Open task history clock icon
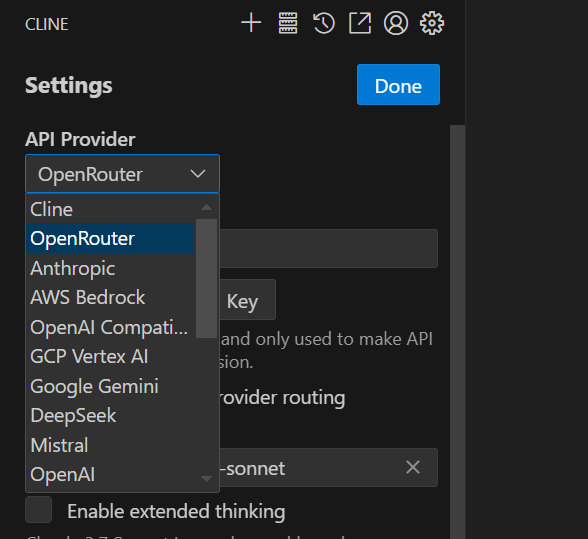588x539 pixels. (x=323, y=23)
